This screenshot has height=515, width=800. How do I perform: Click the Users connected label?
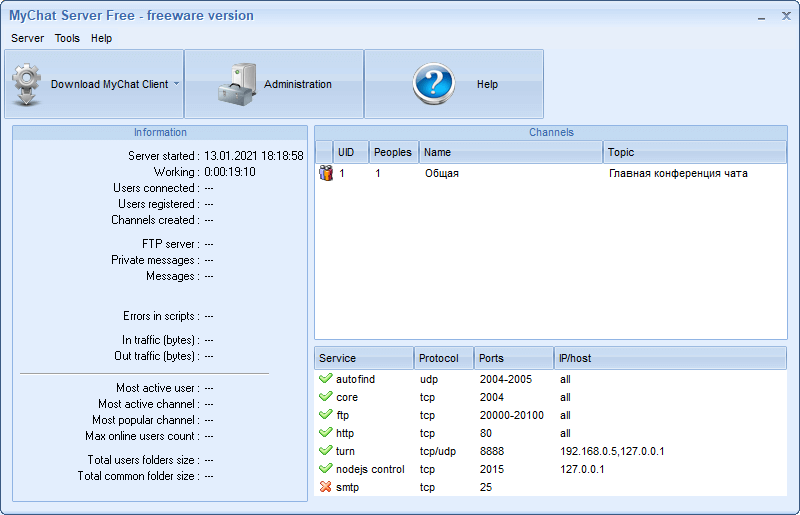(154, 188)
